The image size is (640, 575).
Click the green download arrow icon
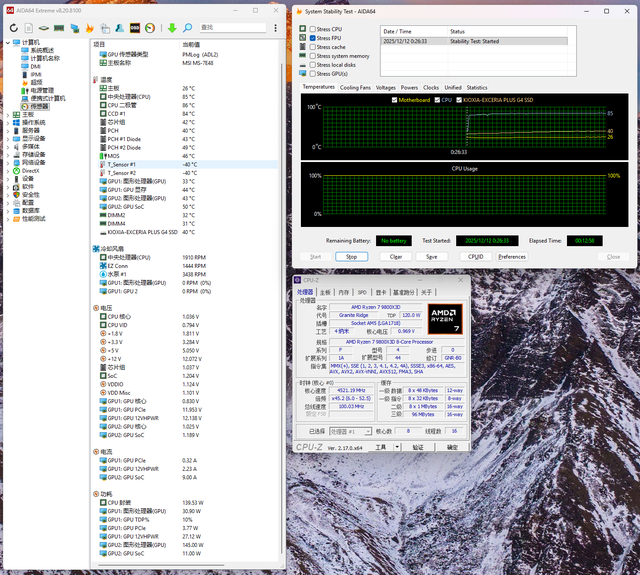click(x=172, y=27)
